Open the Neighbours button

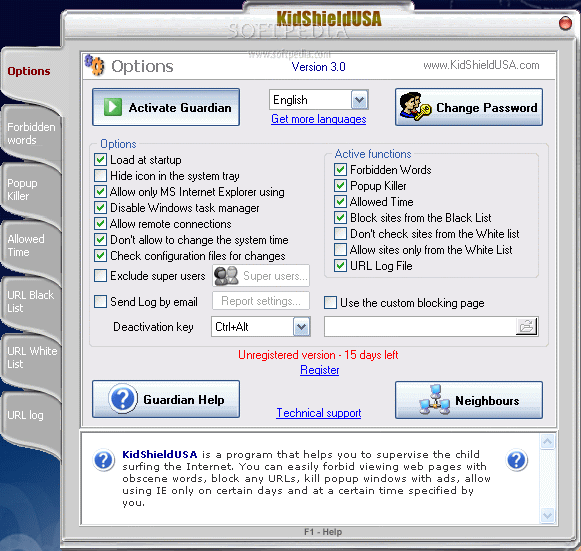469,400
